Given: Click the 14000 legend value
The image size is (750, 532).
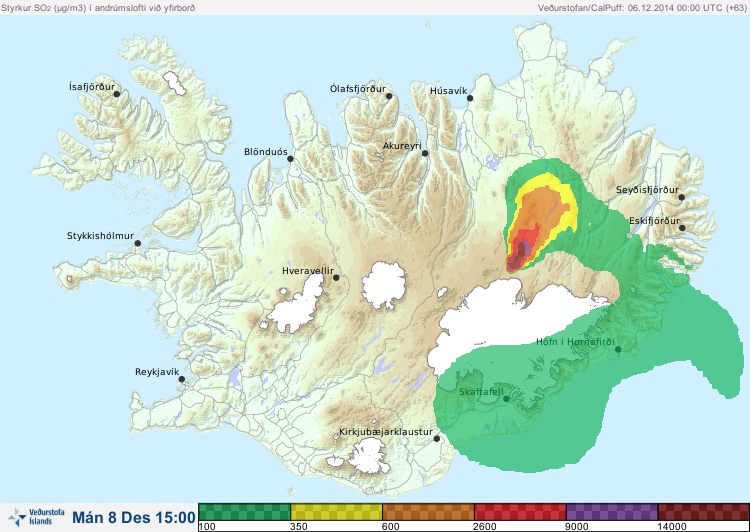Looking at the screenshot, I should click(x=672, y=527).
